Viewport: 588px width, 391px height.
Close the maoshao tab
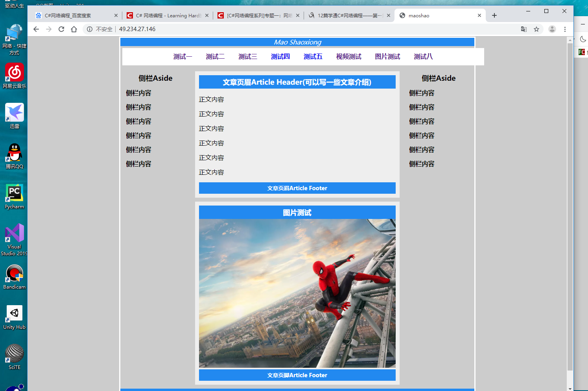click(479, 15)
